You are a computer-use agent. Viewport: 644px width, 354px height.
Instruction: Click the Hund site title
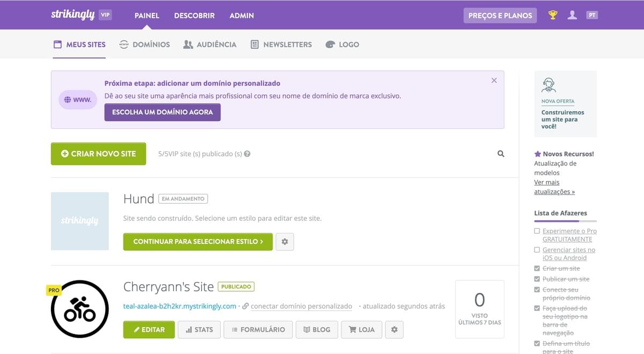coord(138,199)
